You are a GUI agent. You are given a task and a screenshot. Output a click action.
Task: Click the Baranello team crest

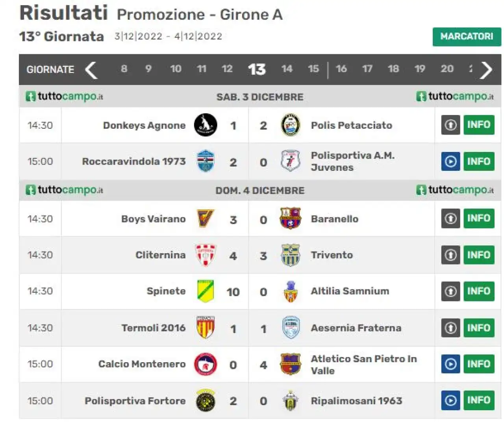point(291,219)
